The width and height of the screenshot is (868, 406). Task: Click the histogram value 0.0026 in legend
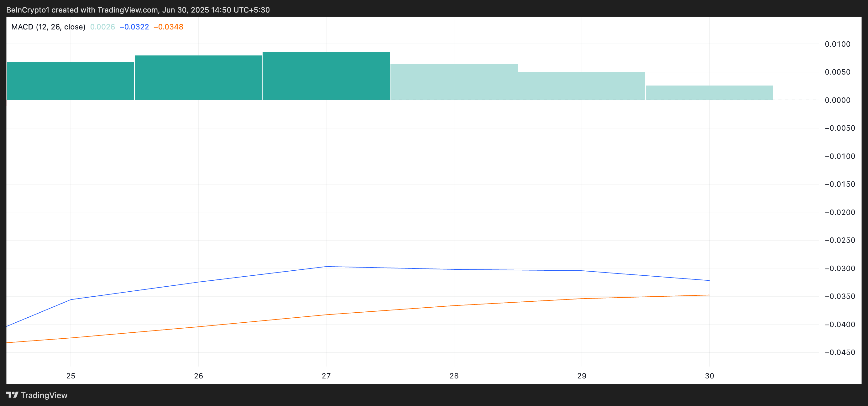tap(102, 27)
